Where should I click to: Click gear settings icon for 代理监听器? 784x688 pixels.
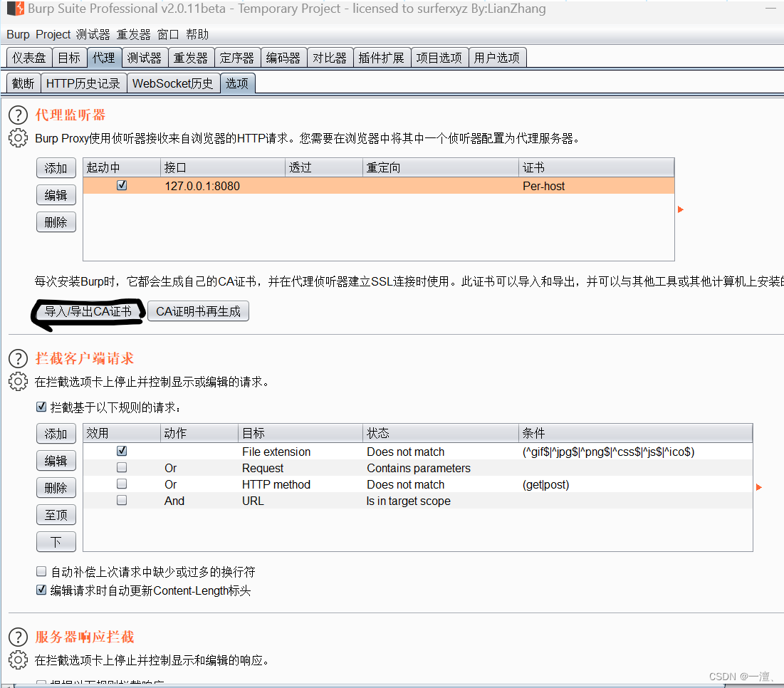coord(18,138)
